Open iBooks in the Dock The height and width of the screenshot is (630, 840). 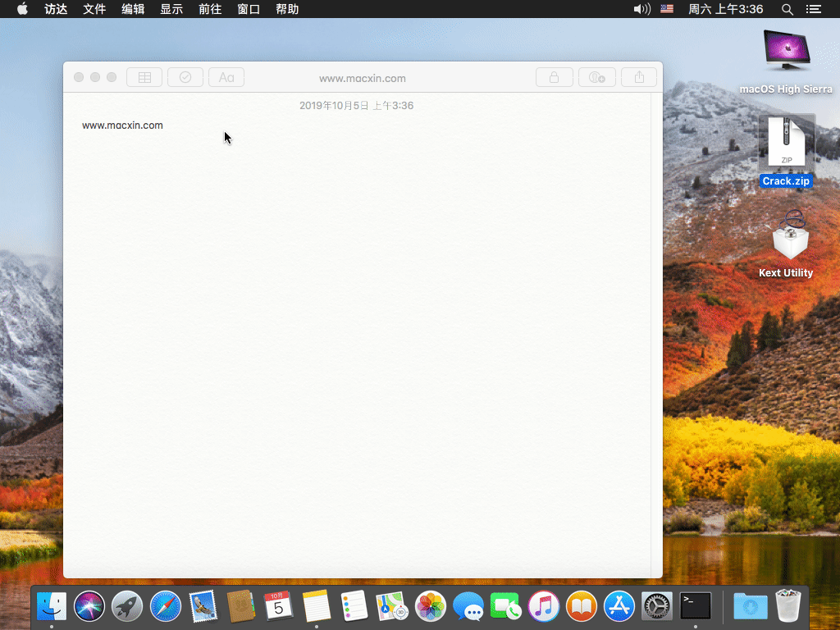582,606
